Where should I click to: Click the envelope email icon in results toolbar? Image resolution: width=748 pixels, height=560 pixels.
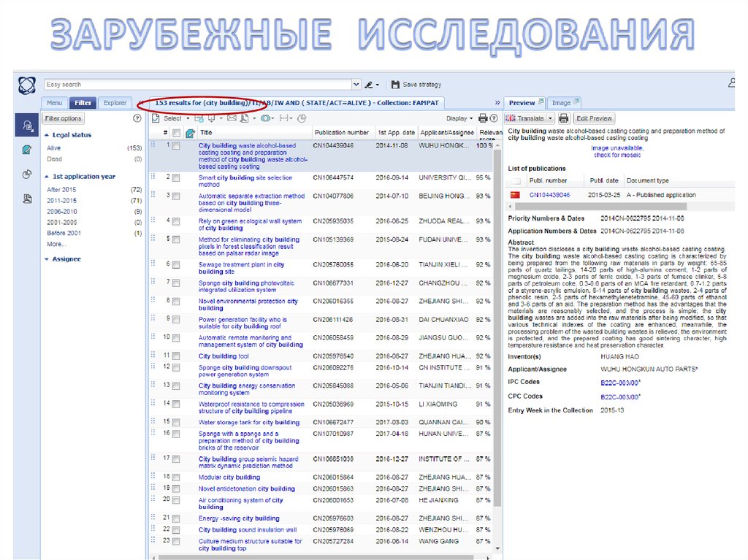(232, 118)
